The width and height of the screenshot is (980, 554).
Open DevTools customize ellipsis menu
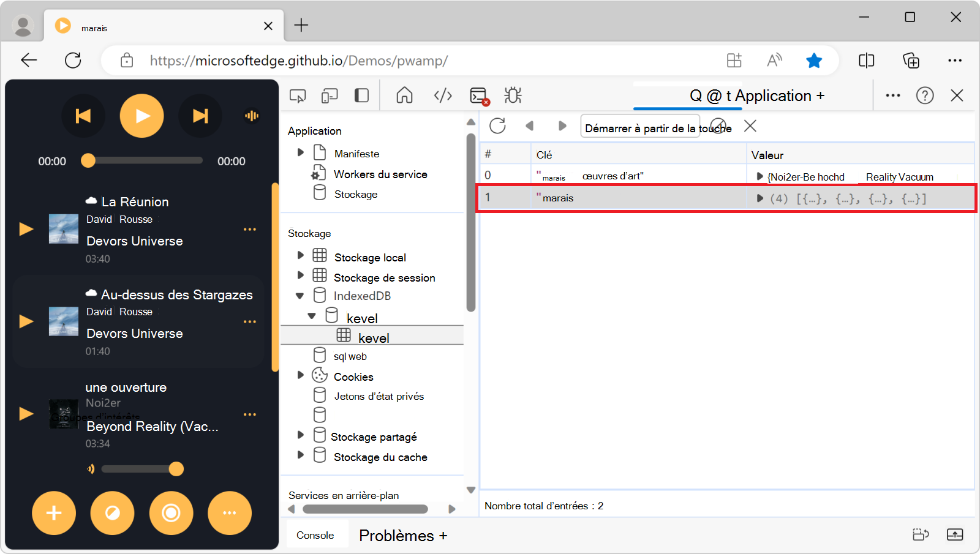click(893, 95)
